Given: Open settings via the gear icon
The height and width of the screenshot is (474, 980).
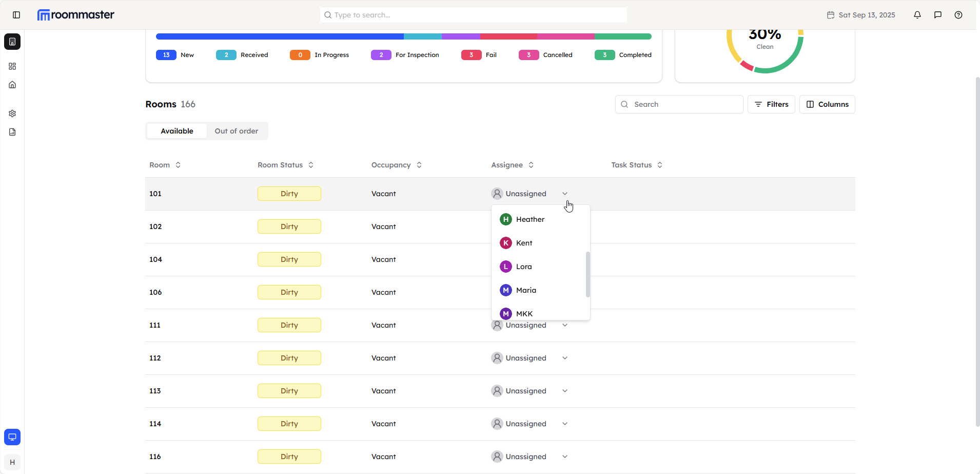Looking at the screenshot, I should 12,113.
